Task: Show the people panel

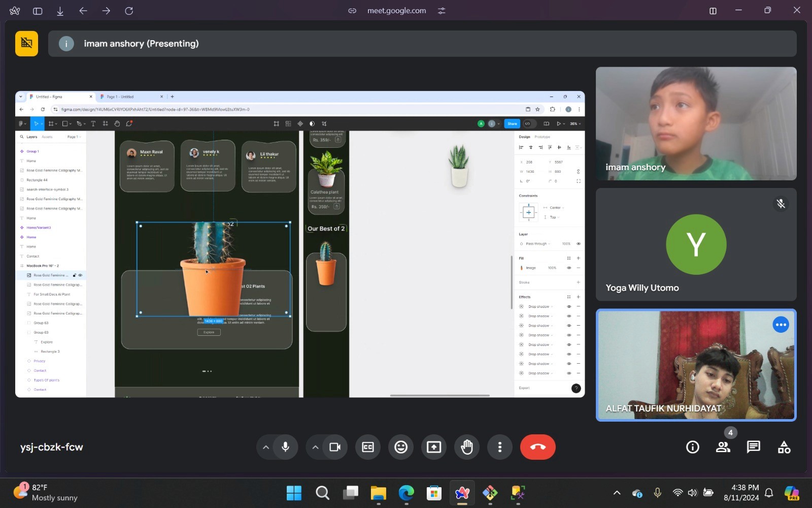Action: point(723,447)
